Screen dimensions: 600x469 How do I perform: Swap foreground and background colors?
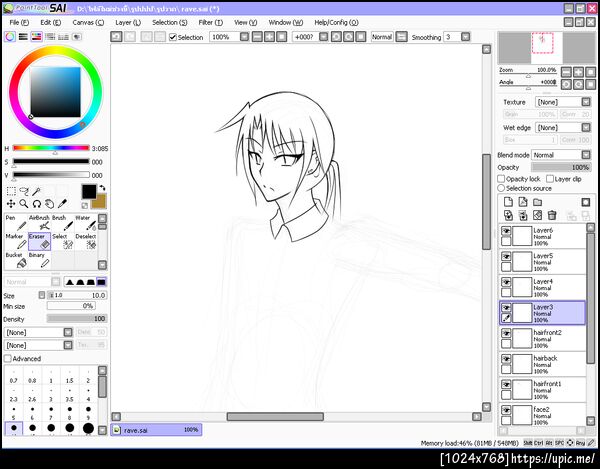pyautogui.click(x=102, y=188)
